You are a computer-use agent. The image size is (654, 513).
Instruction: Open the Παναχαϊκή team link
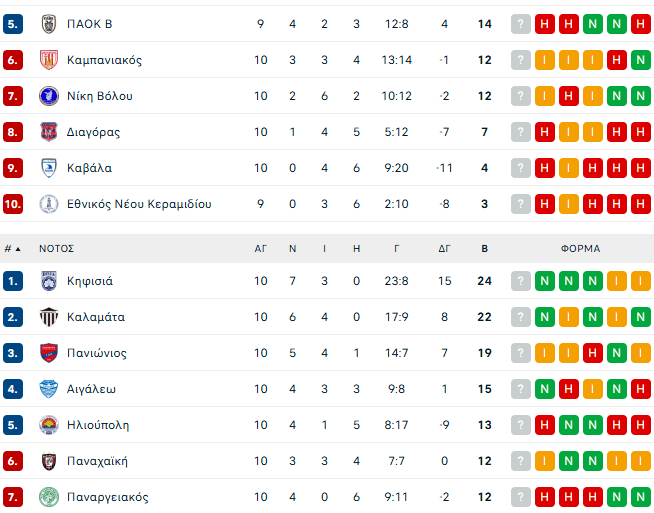click(97, 461)
